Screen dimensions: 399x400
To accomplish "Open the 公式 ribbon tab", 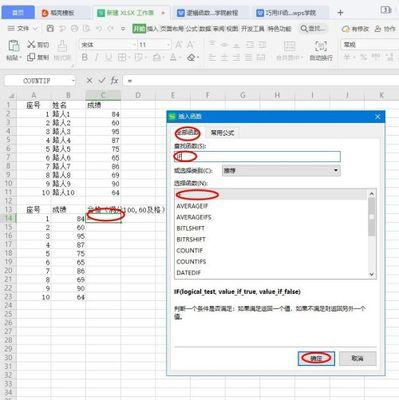I will coord(191,29).
